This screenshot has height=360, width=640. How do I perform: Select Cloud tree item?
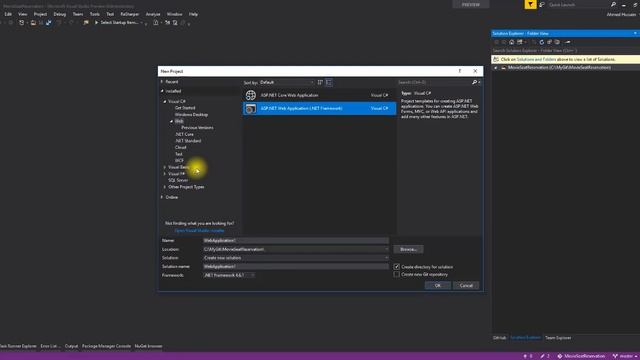[x=180, y=147]
